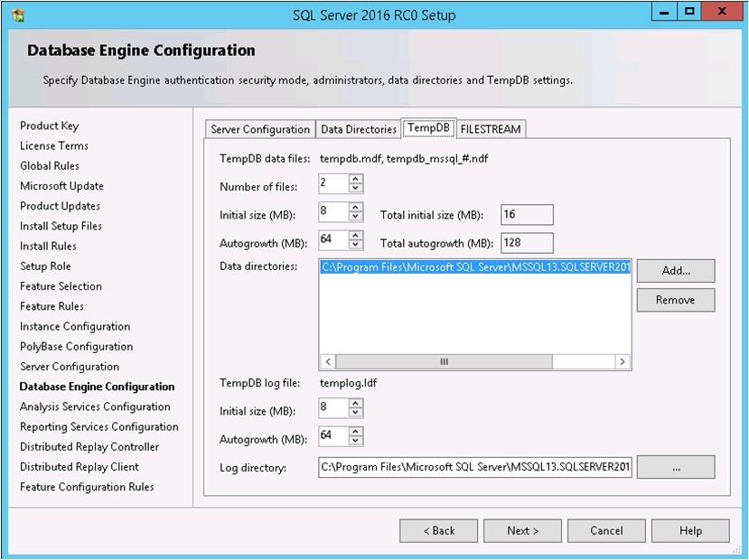Cancel the SQL Server setup
This screenshot has width=749, height=560.
[606, 531]
